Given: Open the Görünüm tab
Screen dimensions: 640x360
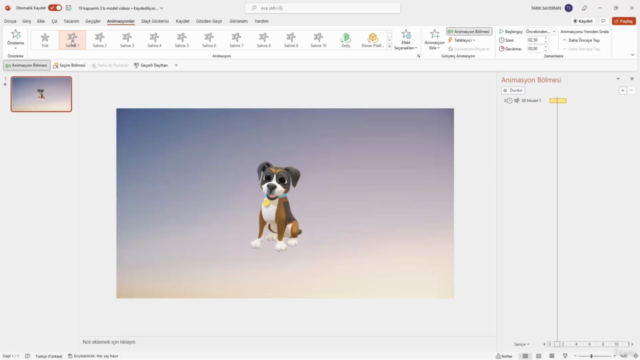Looking at the screenshot, I should pos(238,21).
